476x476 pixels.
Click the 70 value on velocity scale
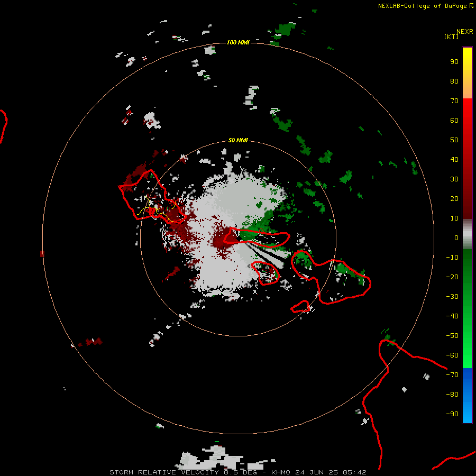[454, 101]
